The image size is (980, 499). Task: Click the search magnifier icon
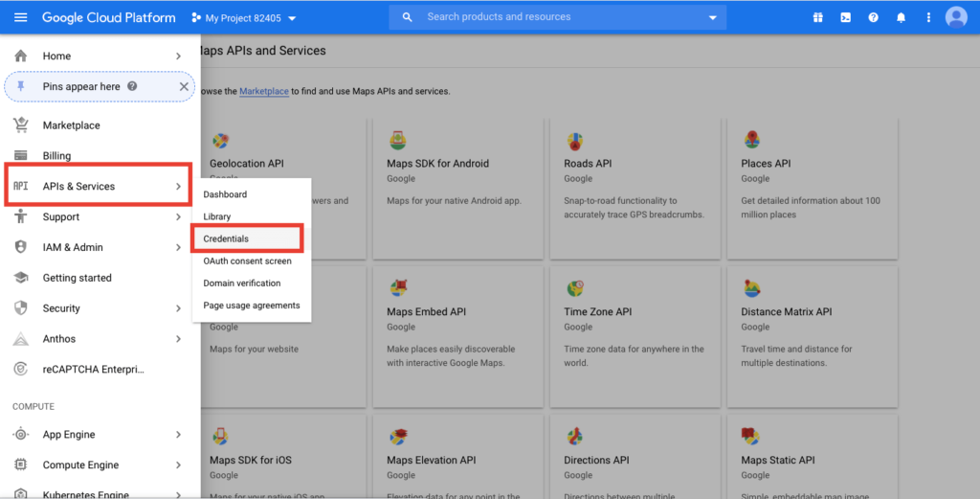pos(407,17)
